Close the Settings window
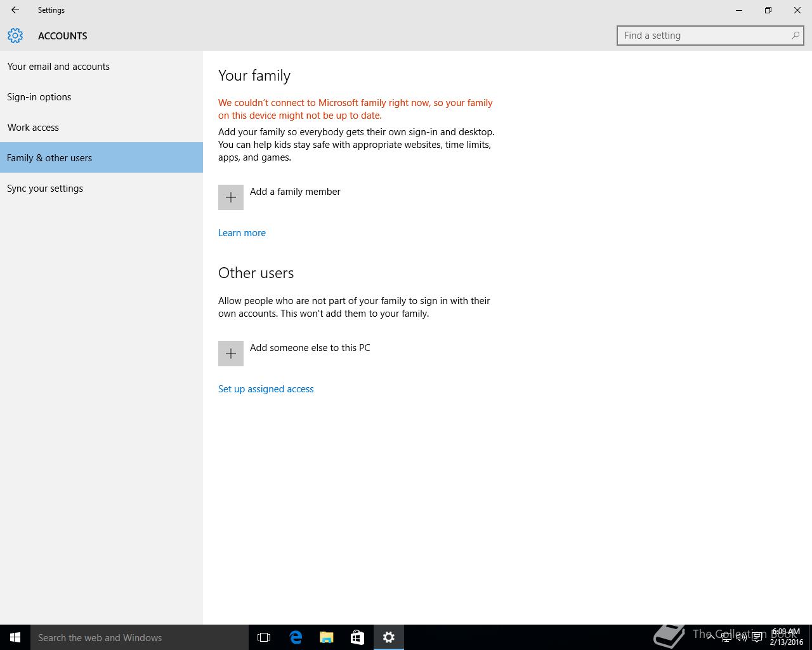This screenshot has height=650, width=812. click(x=797, y=10)
